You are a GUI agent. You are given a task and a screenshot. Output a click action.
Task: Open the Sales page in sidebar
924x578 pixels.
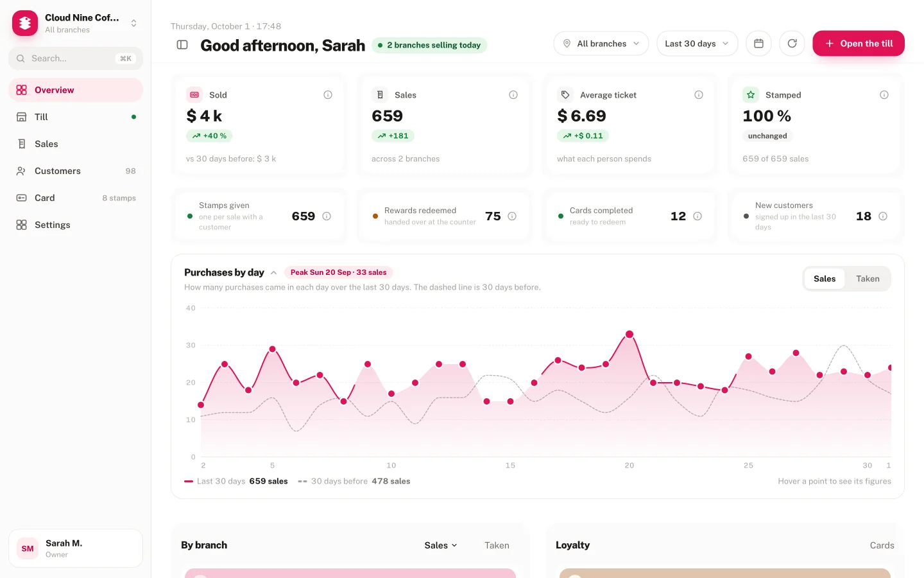click(x=76, y=144)
